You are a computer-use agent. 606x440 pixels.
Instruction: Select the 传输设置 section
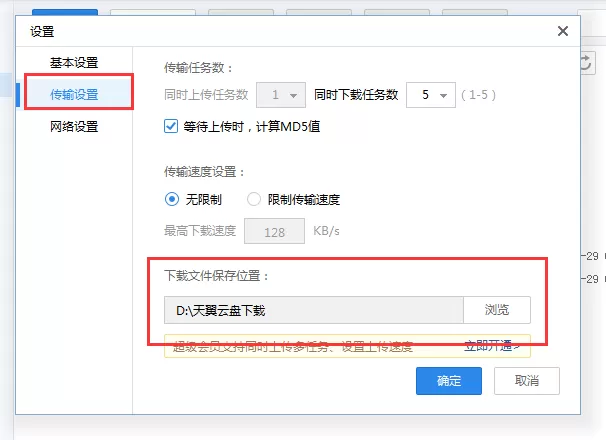[x=74, y=94]
